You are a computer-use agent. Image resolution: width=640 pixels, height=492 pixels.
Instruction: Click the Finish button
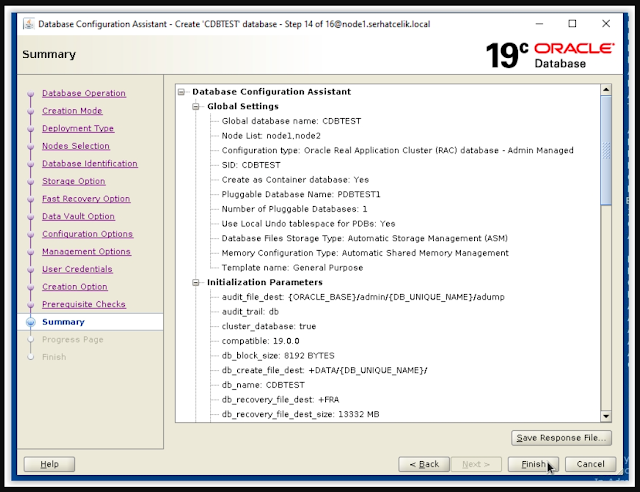pos(533,464)
